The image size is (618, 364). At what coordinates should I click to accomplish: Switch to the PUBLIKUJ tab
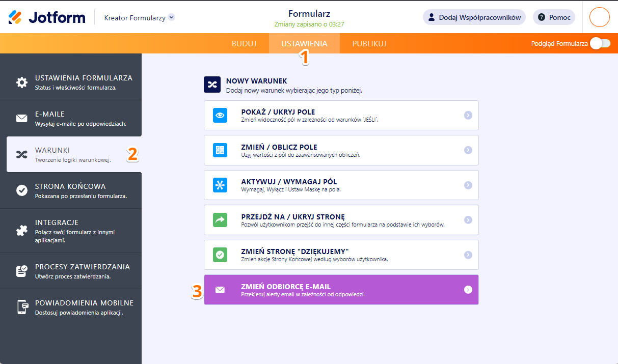(x=369, y=43)
